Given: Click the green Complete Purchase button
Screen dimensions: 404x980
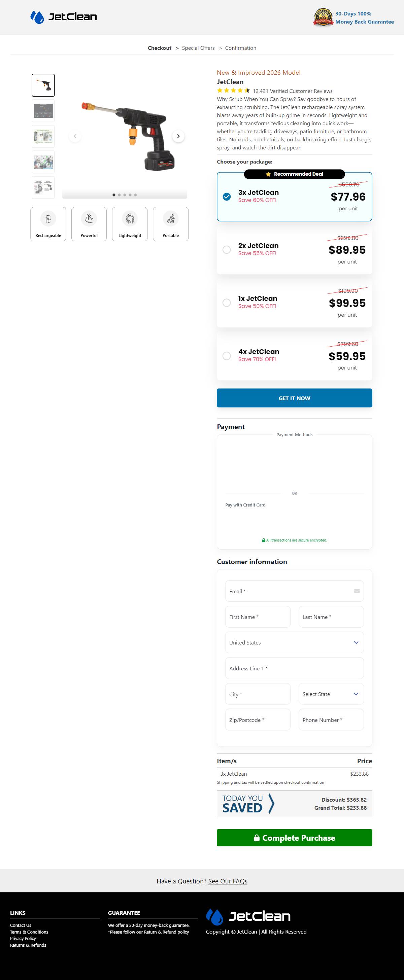Looking at the screenshot, I should tap(294, 838).
